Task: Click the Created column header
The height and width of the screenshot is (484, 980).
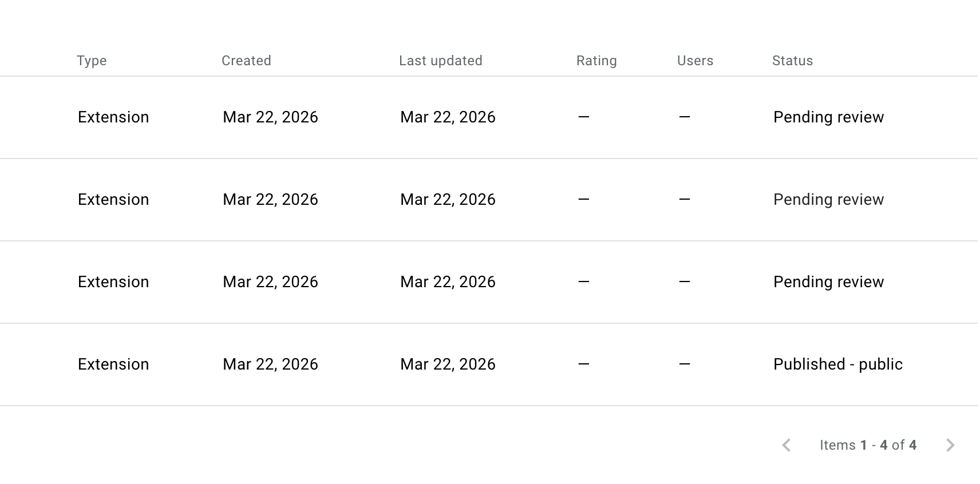Action: (x=246, y=61)
